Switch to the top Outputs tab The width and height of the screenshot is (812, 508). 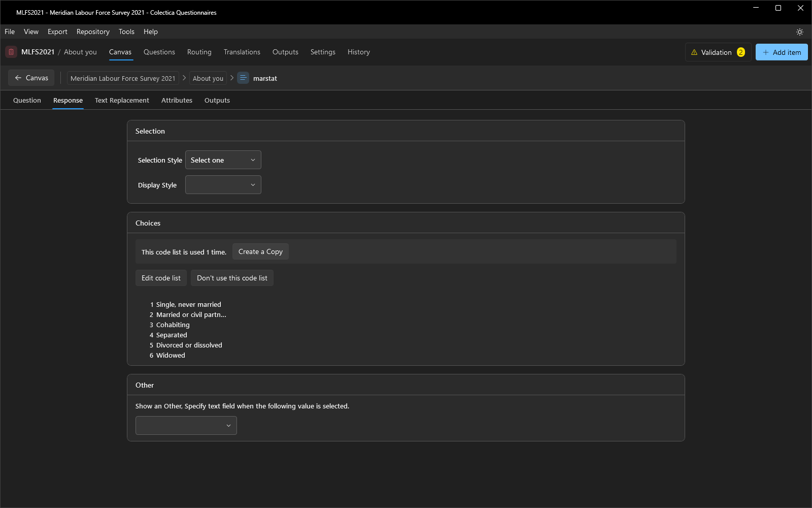coord(285,52)
